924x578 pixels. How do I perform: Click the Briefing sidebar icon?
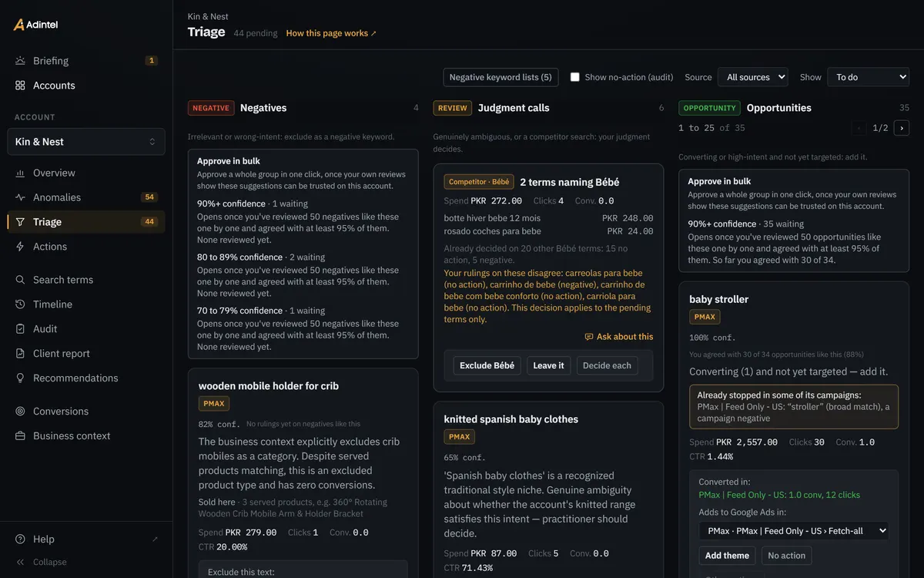(20, 61)
